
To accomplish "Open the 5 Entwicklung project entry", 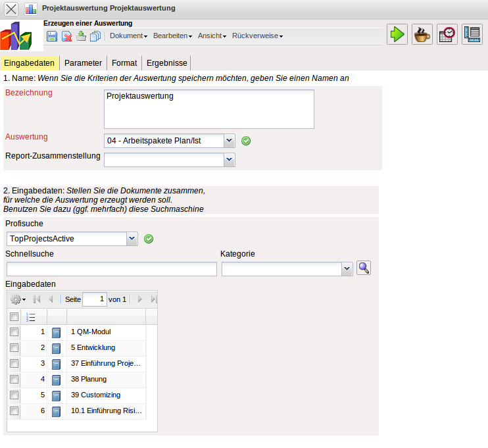I will 93,348.
